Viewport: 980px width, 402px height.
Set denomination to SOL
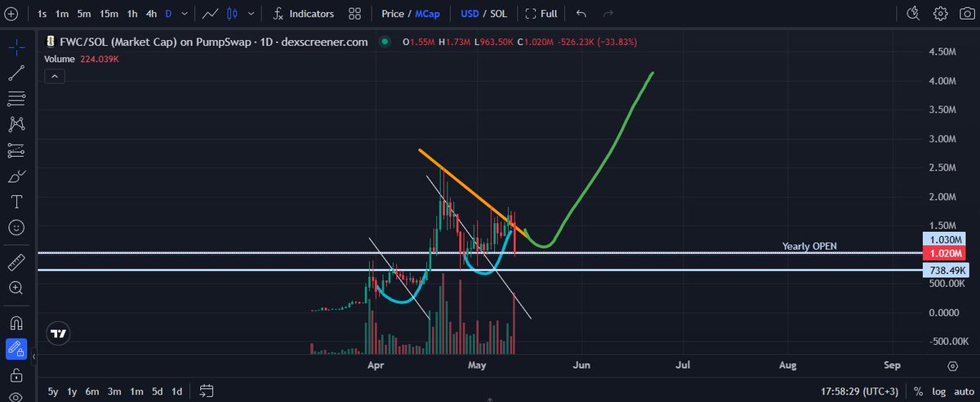(500, 14)
